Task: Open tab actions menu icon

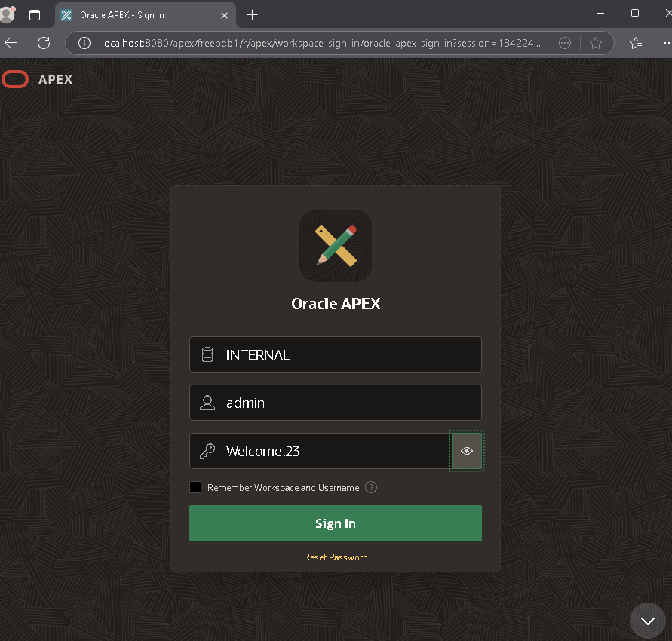Action: click(35, 15)
